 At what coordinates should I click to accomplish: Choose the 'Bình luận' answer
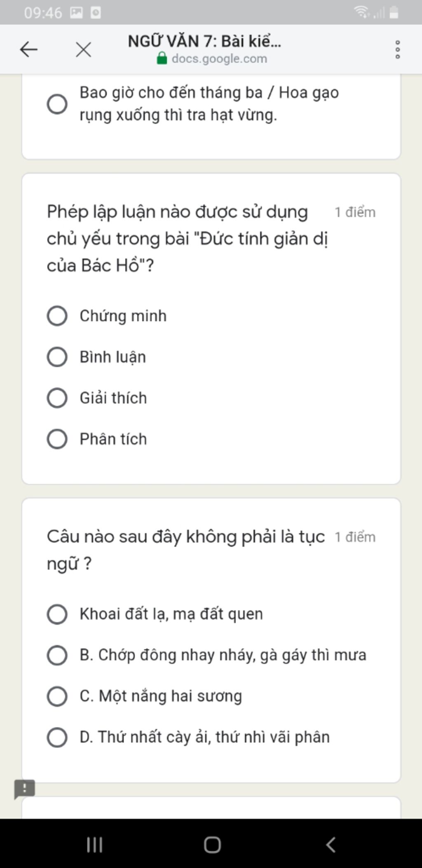tap(57, 357)
